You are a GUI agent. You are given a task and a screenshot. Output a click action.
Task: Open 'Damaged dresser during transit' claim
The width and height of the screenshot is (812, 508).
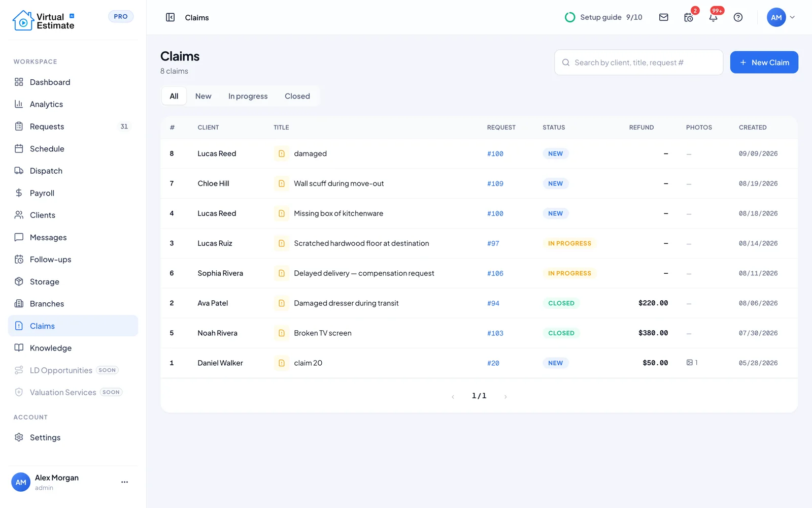click(x=346, y=303)
